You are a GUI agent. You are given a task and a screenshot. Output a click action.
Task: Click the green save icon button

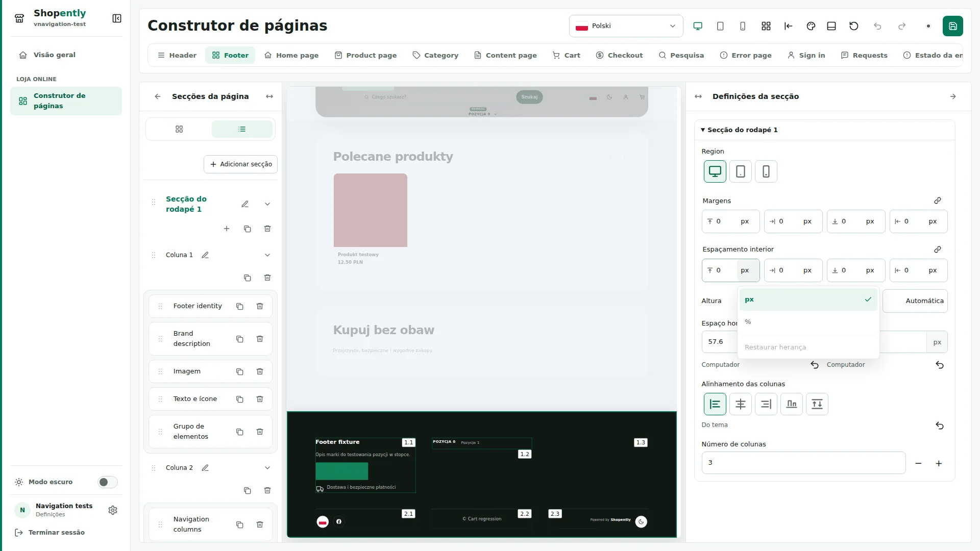click(952, 26)
